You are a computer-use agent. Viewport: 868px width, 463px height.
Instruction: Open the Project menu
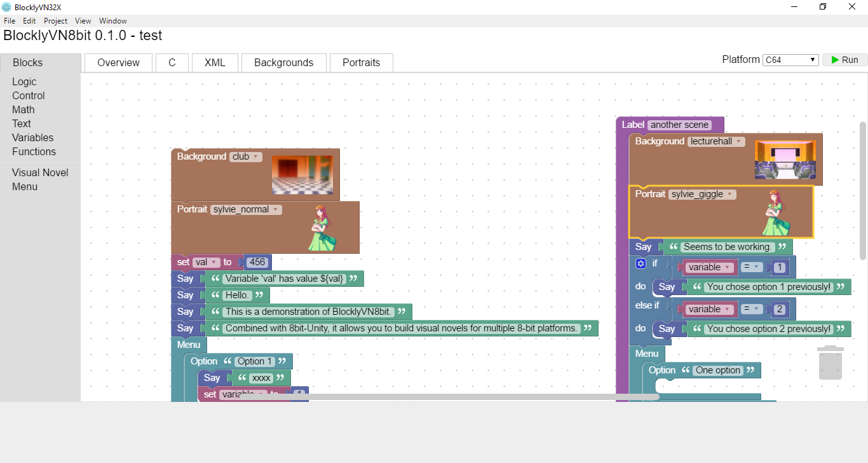pyautogui.click(x=55, y=20)
